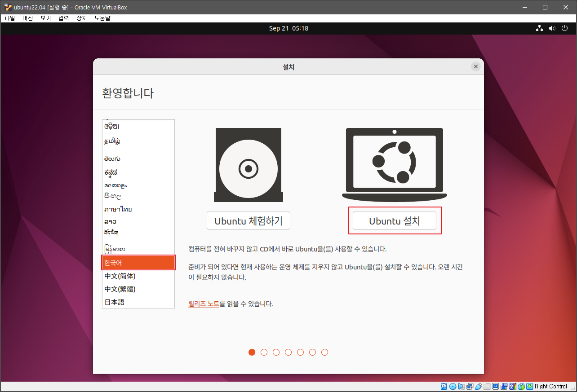Viewport: 577px width, 392px height.
Task: Select 中文(繁體) in the language list
Action: click(x=138, y=289)
